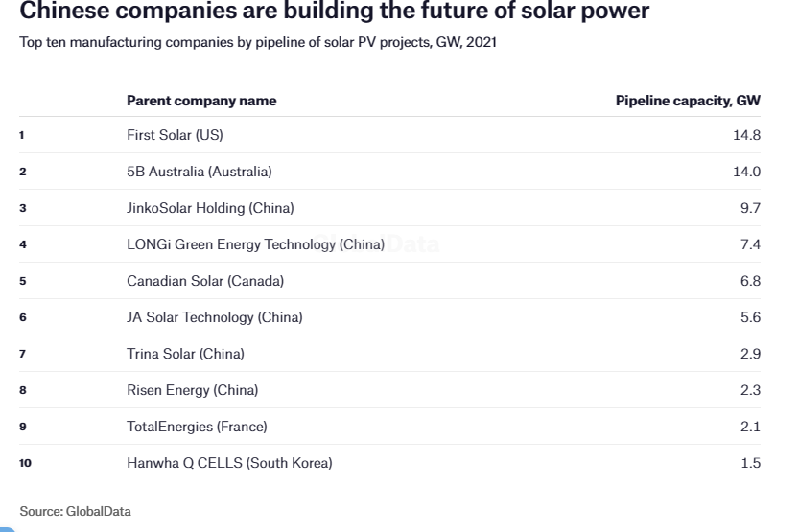Click the subtitle describing top ten manufacturers
Viewport: 799px width, 532px height.
coord(258,46)
